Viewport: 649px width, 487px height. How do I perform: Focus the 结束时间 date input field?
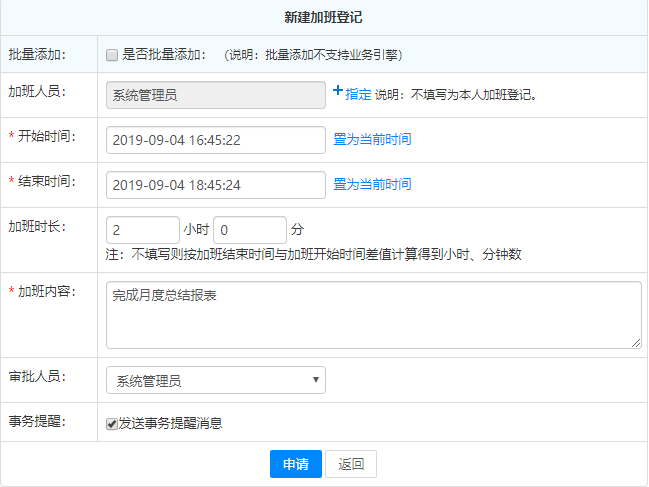215,185
